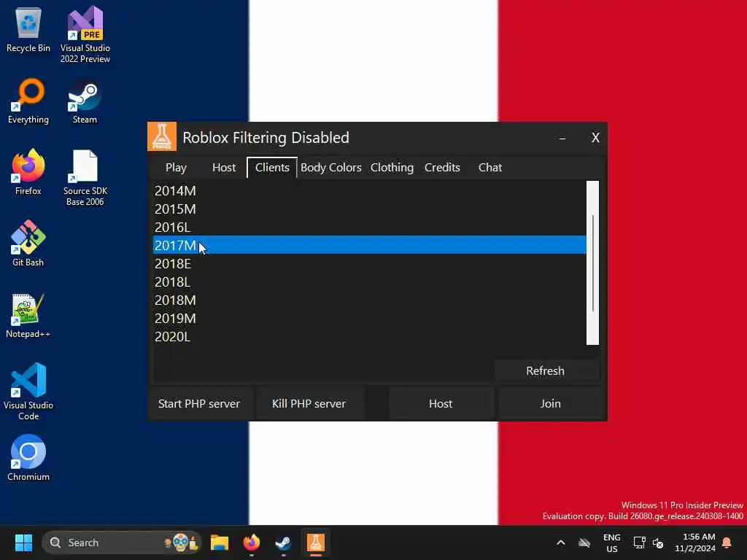
Task: Select Source SDK Base 2006 shortcut
Action: click(85, 178)
